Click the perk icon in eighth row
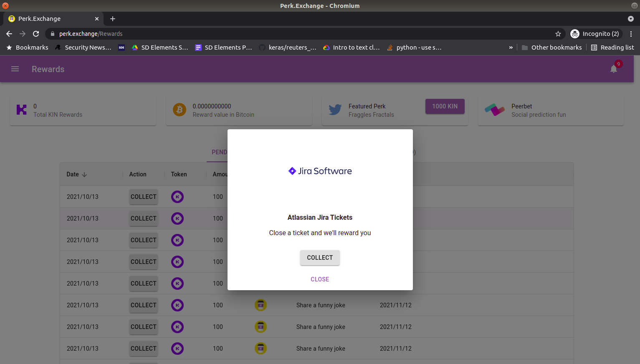The image size is (640, 364). click(261, 349)
